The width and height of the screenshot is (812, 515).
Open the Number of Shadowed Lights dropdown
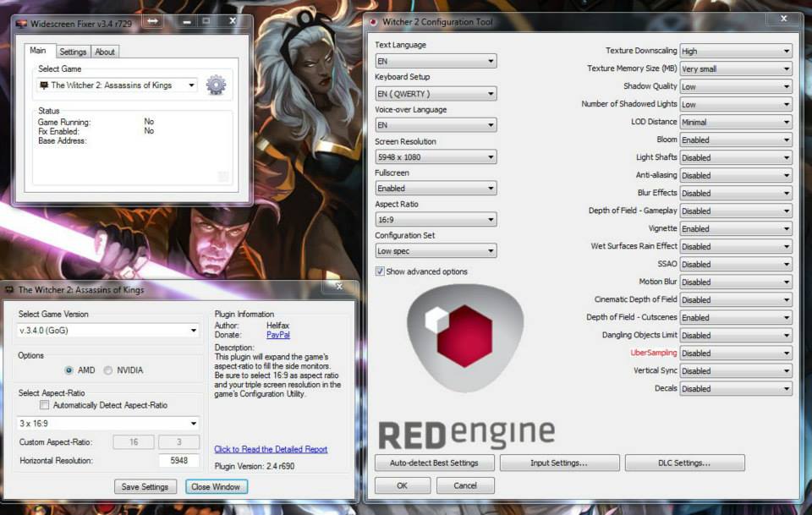click(736, 104)
